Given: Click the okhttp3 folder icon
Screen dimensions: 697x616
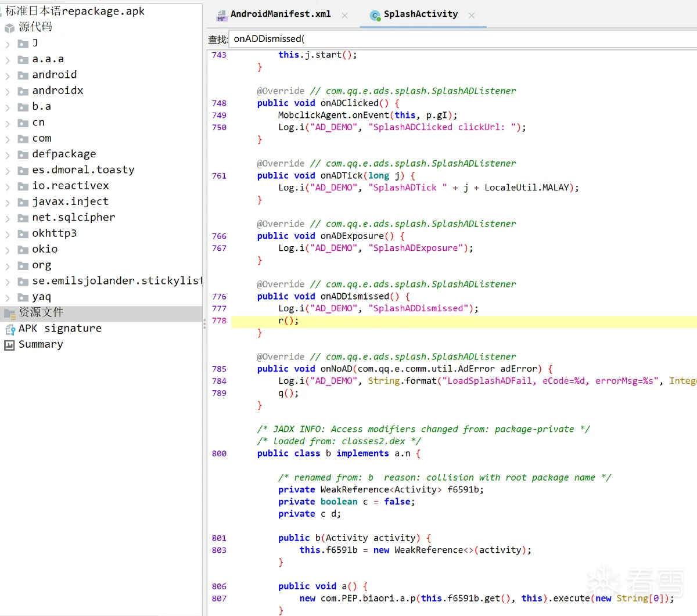Looking at the screenshot, I should [x=23, y=234].
